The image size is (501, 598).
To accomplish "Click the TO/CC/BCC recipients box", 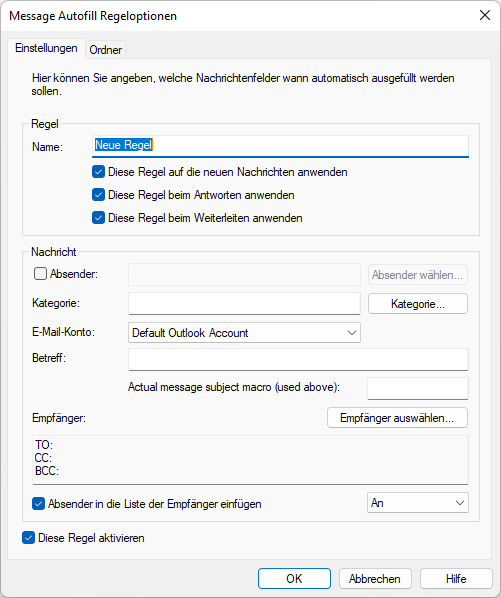I will pos(250,460).
